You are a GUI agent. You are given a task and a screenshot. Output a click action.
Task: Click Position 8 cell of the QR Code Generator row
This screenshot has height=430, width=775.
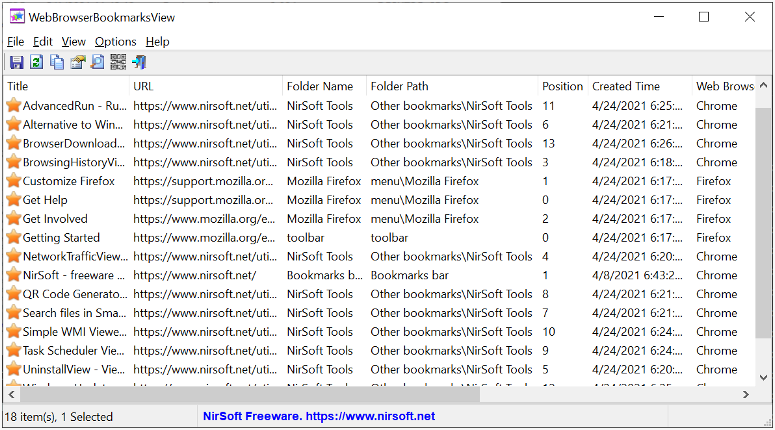pos(545,294)
